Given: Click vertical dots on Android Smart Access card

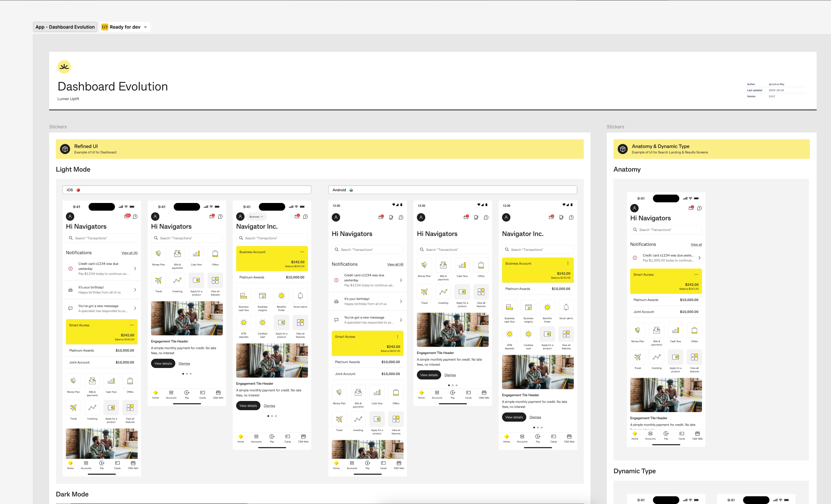Looking at the screenshot, I should coord(398,337).
